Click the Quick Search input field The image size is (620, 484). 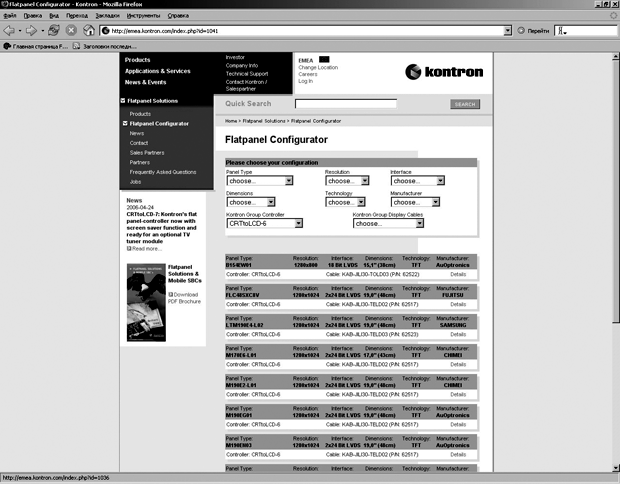coord(346,104)
